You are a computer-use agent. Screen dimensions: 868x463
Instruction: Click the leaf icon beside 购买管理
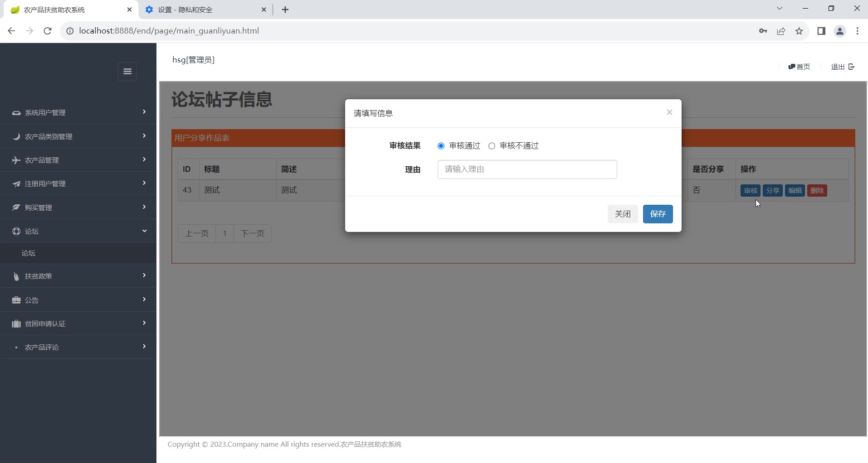16,207
